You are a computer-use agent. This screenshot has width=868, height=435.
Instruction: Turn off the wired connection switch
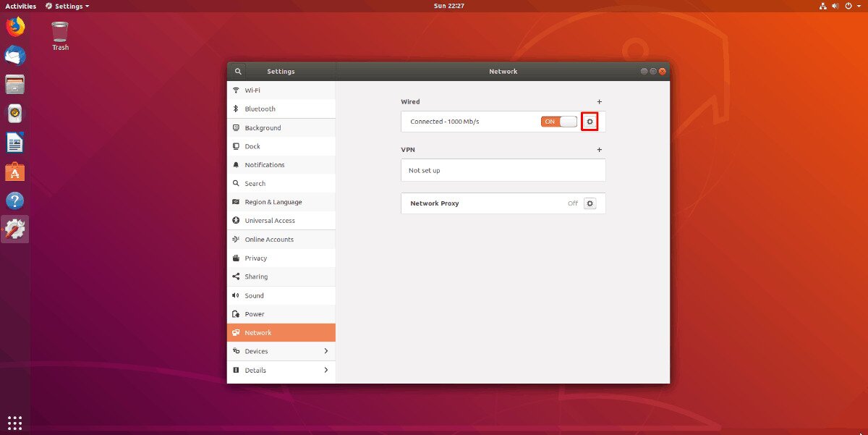(x=558, y=122)
